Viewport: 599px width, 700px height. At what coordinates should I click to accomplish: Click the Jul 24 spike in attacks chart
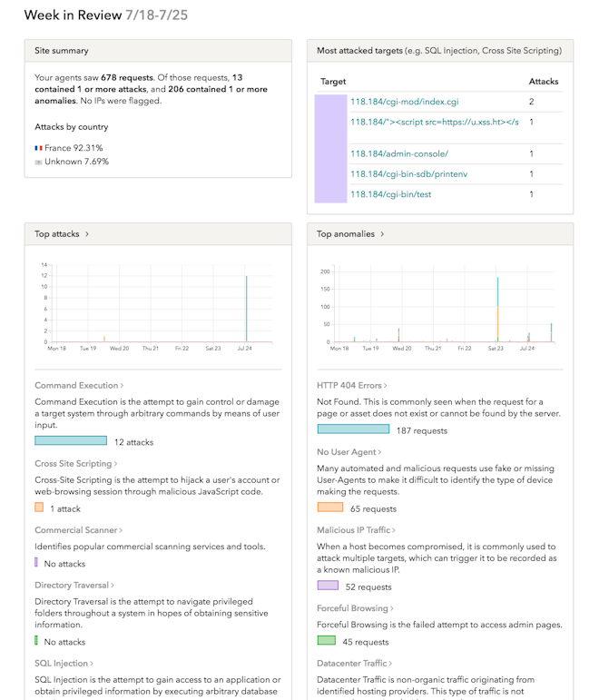[246, 309]
